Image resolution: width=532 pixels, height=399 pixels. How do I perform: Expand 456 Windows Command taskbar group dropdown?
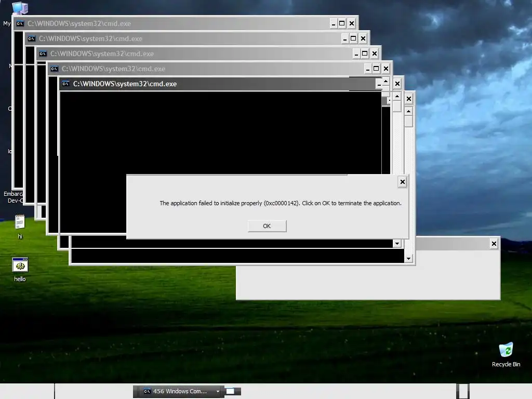click(218, 391)
